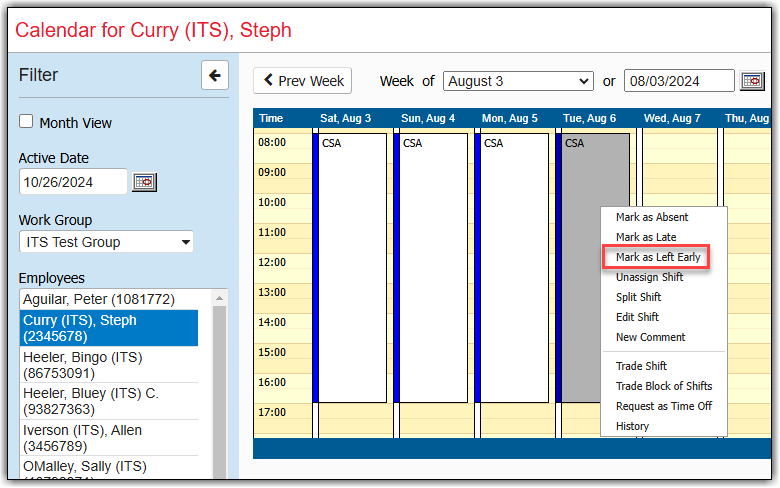This screenshot has height=488, width=780.
Task: Open Edit Shift from context menu
Action: tap(637, 317)
